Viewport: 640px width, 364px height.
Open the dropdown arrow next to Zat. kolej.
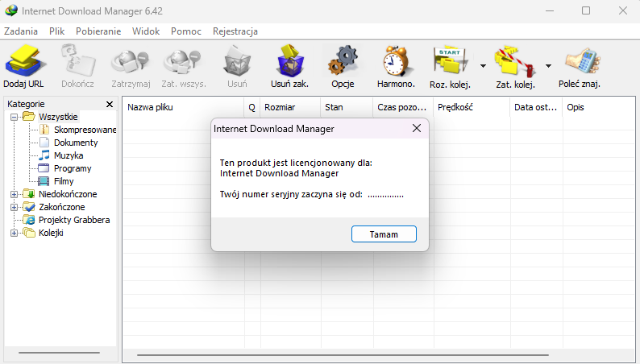click(x=549, y=65)
